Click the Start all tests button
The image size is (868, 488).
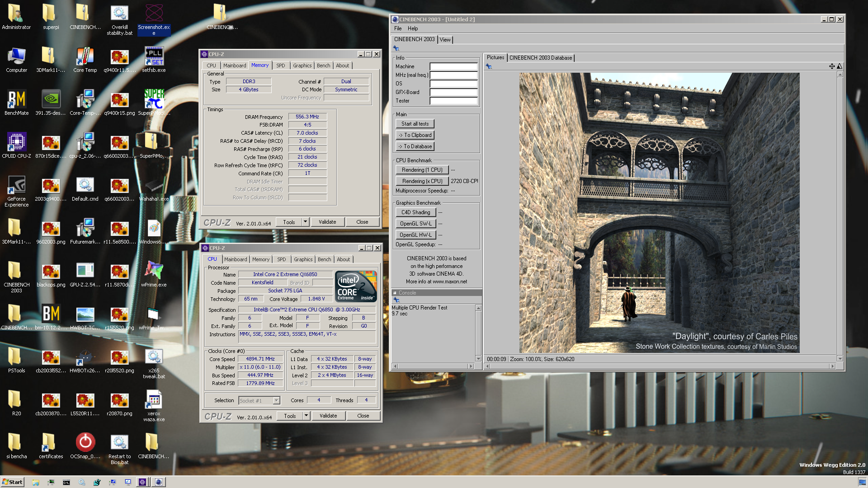pos(415,124)
